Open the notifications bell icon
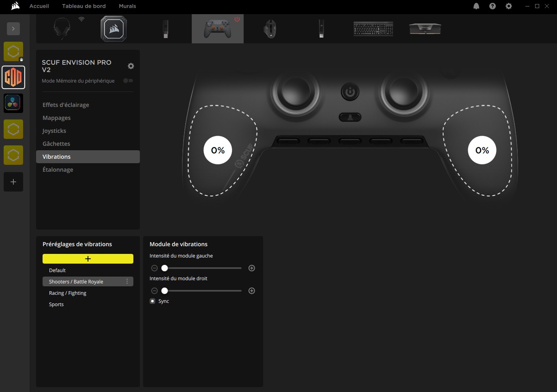 [476, 6]
